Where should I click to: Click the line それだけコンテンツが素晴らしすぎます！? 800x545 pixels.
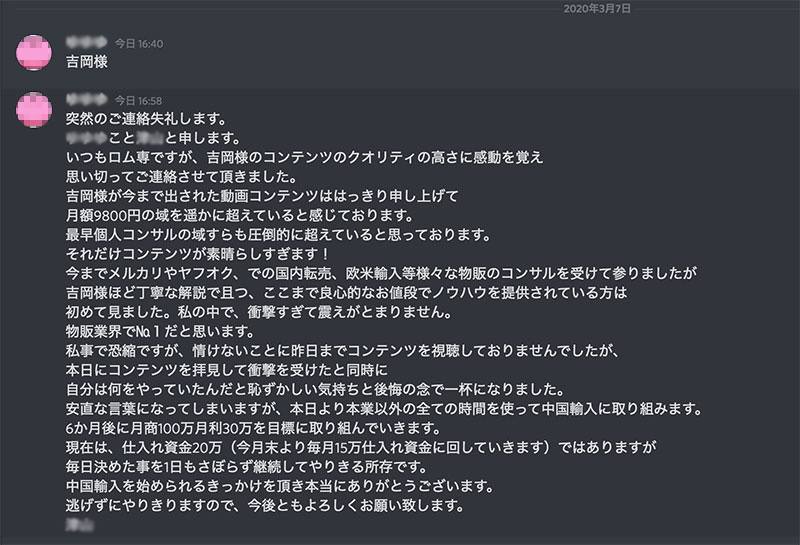click(197, 254)
